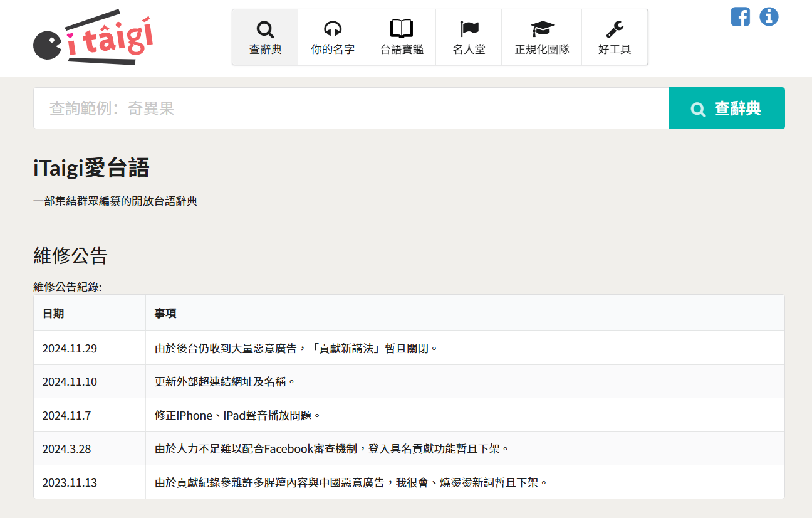
Task: Select the 查辭典 tab in the navigation bar
Action: tap(265, 37)
